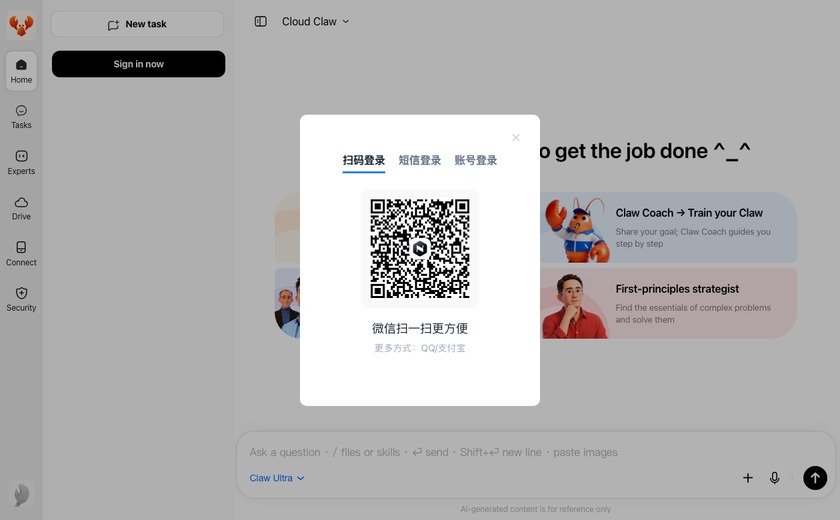This screenshot has height=520, width=840.
Task: Open the Security sidebar section
Action: coord(21,299)
